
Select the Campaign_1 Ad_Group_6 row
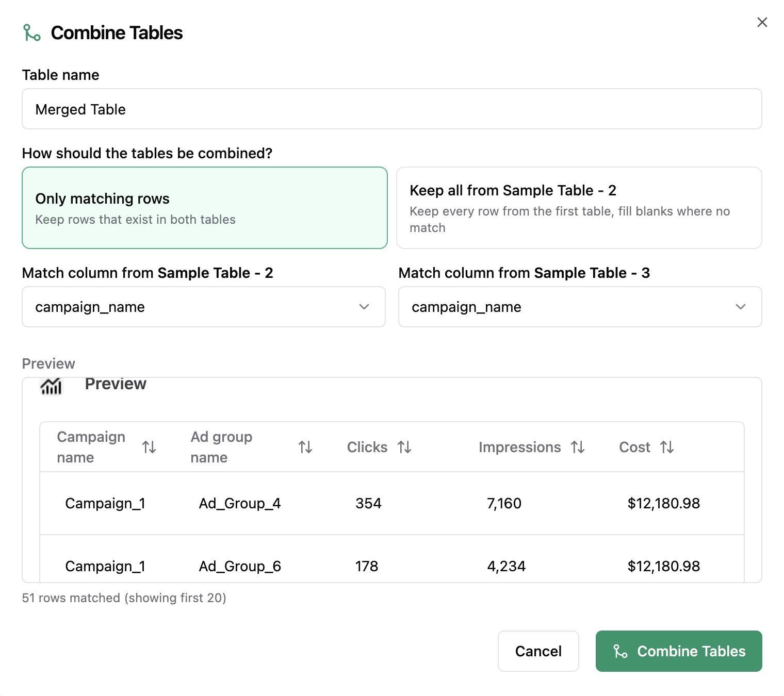(391, 566)
